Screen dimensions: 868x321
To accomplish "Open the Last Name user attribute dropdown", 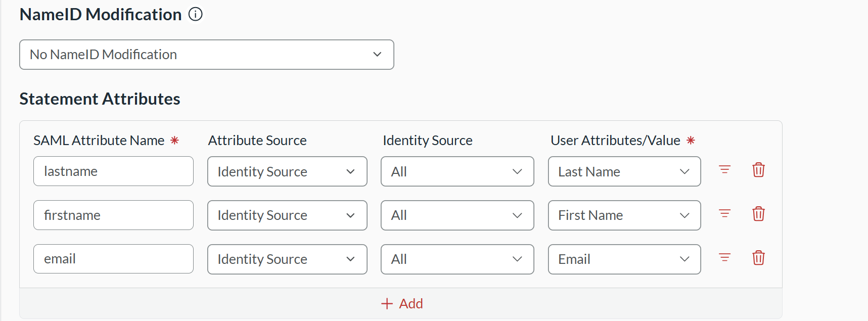I will point(624,171).
